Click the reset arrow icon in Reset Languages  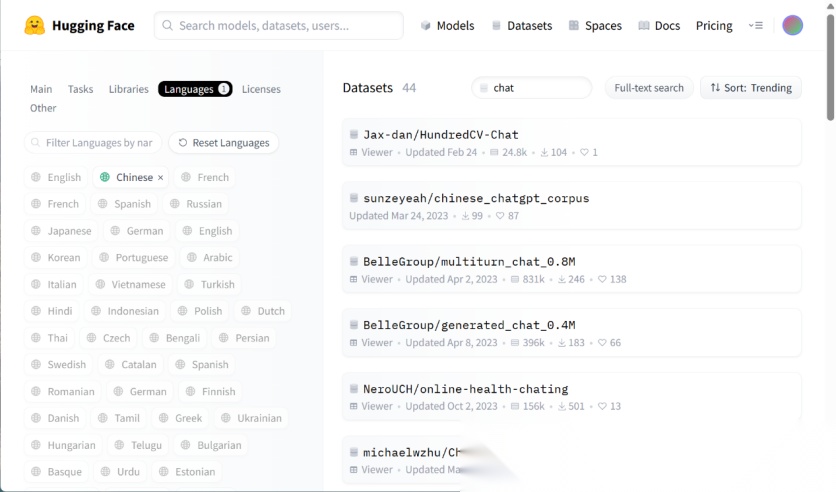183,143
